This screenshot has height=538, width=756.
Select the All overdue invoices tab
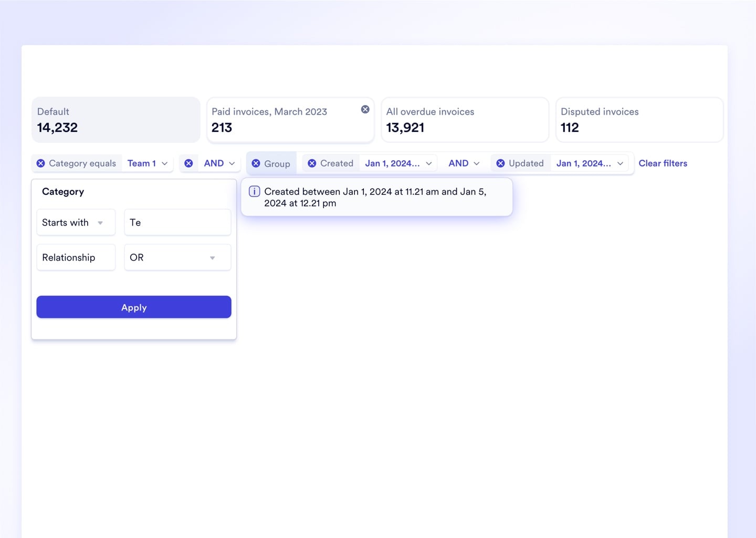coord(465,120)
